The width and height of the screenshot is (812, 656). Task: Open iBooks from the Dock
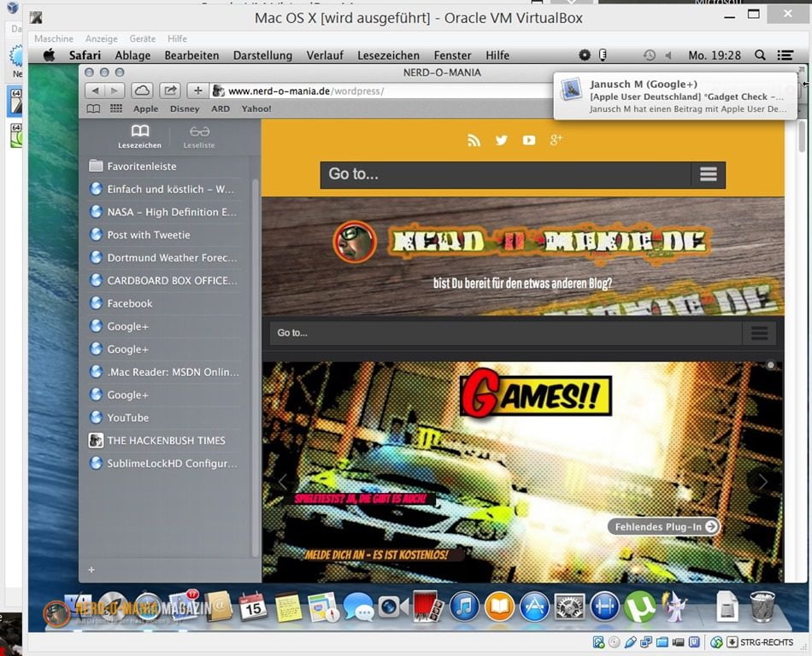(x=499, y=606)
